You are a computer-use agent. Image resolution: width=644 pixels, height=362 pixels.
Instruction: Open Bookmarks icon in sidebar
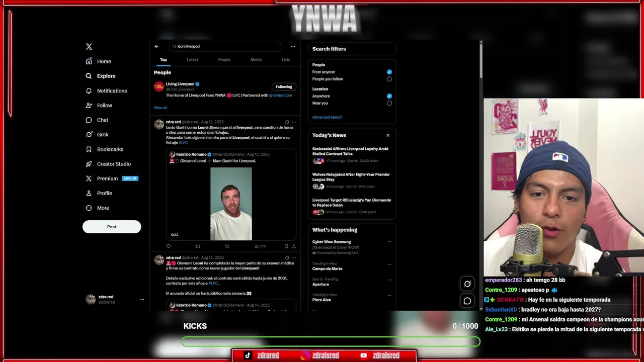tap(89, 149)
